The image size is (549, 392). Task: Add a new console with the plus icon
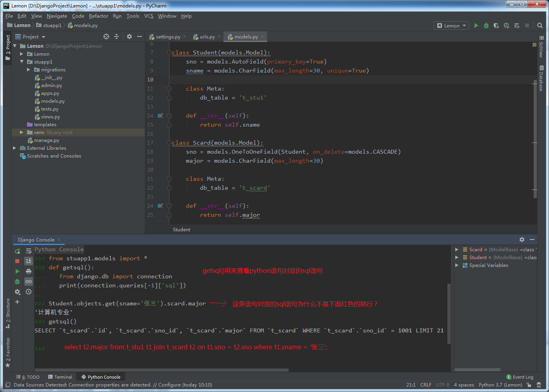coord(17,302)
